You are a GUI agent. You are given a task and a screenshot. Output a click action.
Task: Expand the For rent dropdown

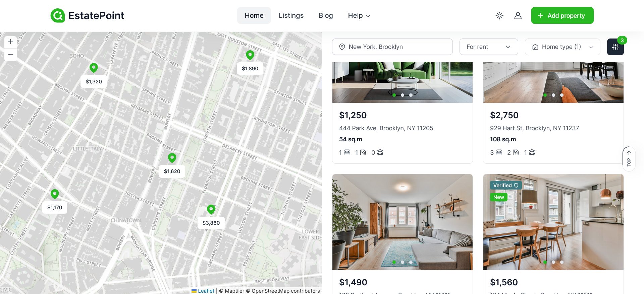point(489,47)
